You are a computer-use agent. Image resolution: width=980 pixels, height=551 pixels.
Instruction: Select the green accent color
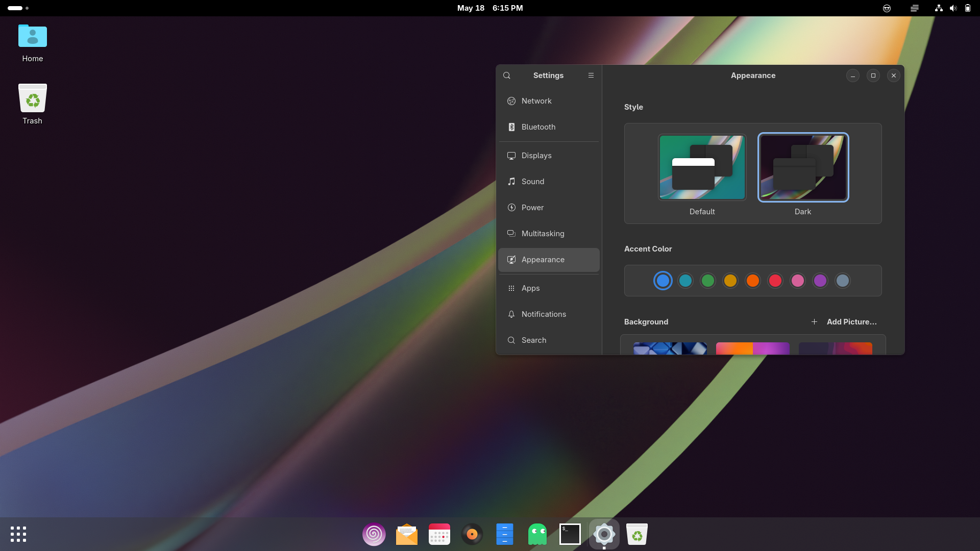(708, 281)
